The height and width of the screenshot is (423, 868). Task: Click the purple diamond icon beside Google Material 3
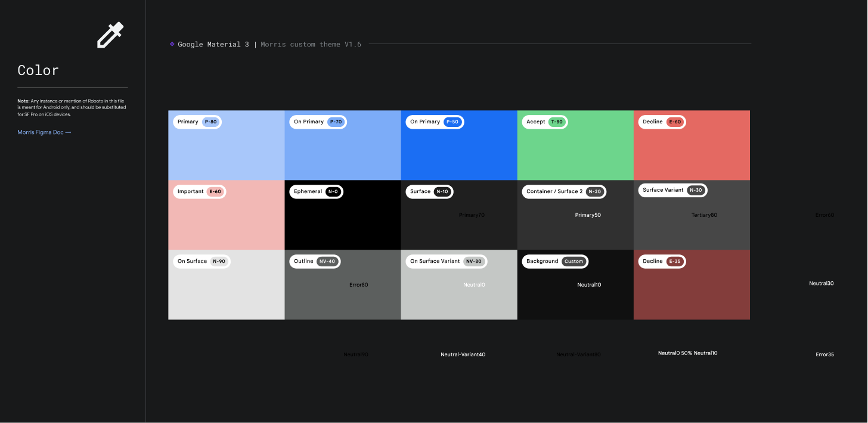click(172, 43)
